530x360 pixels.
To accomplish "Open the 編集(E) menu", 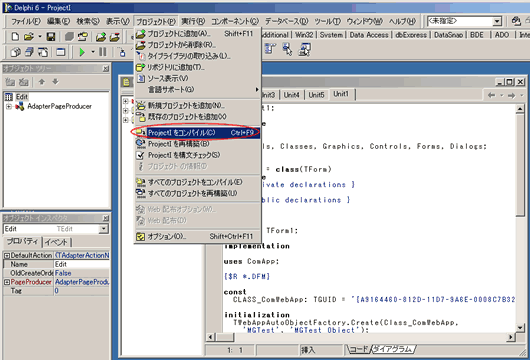I will click(x=58, y=21).
